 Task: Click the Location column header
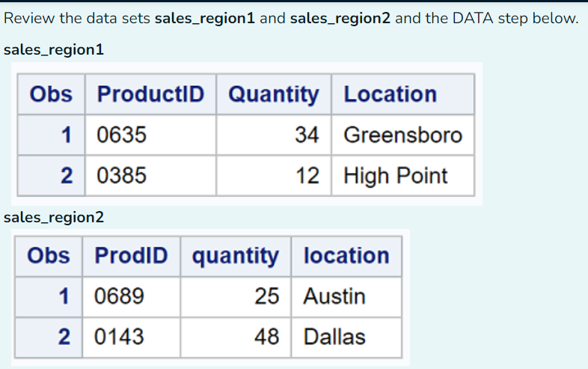pos(403,94)
